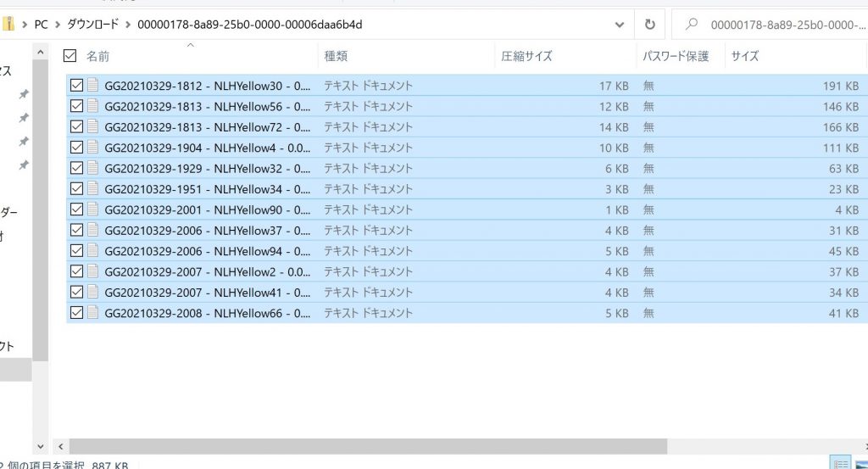868x469 pixels.
Task: Click ダウンロード in the breadcrumb path
Action: (93, 25)
